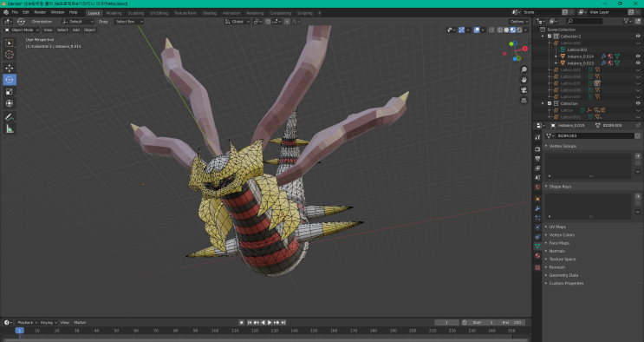Toggle viewport gizmos button
Screen dimensions: 644x342
(462, 30)
